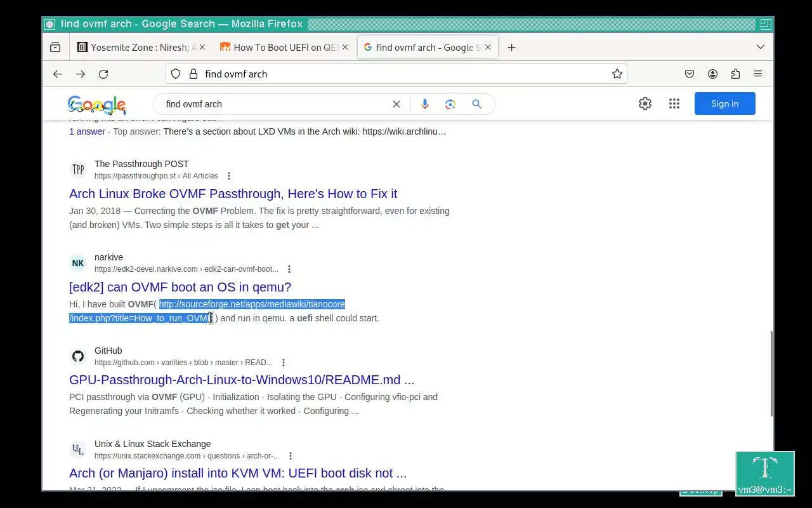Bookmark this page with star icon
The image size is (812, 508).
[617, 74]
